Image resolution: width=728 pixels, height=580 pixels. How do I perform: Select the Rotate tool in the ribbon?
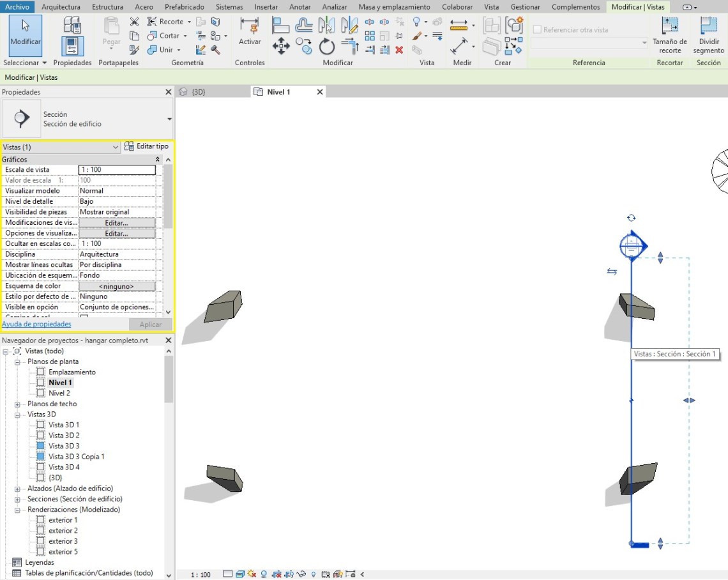(x=327, y=46)
